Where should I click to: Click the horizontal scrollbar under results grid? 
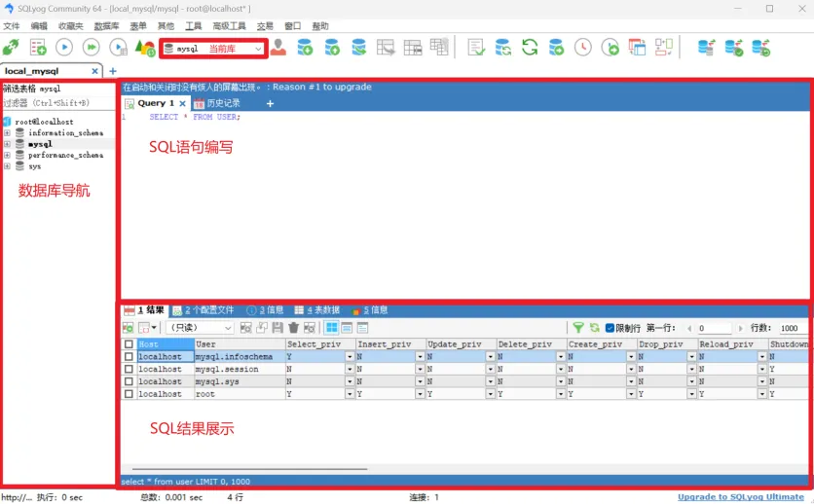pos(250,469)
